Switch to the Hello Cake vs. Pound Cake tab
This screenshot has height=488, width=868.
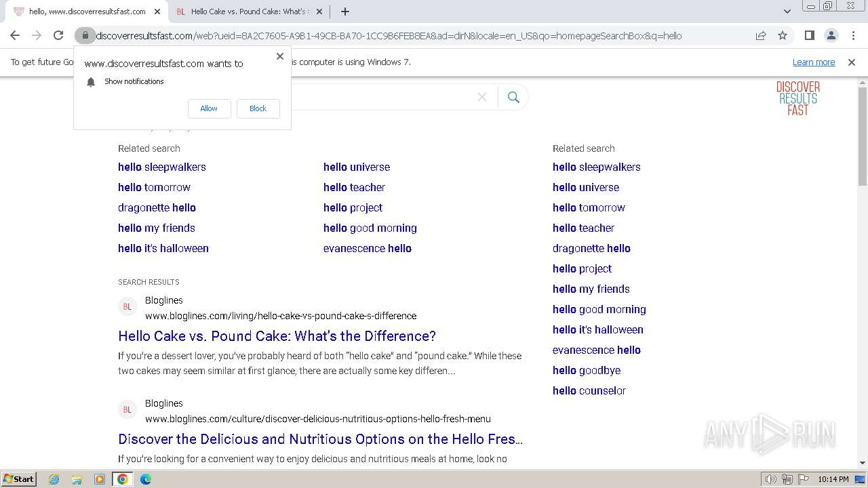click(x=248, y=12)
